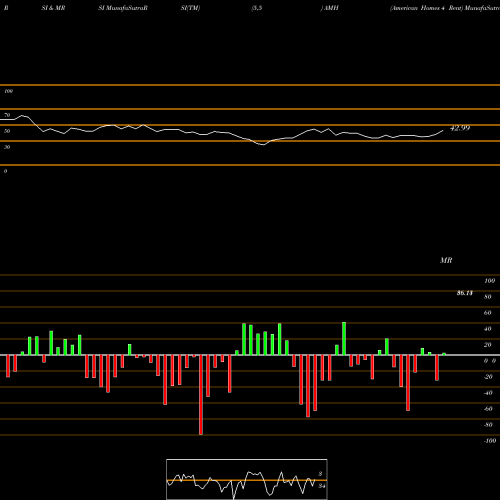Click the -60 label on MR axis

click(488, 409)
